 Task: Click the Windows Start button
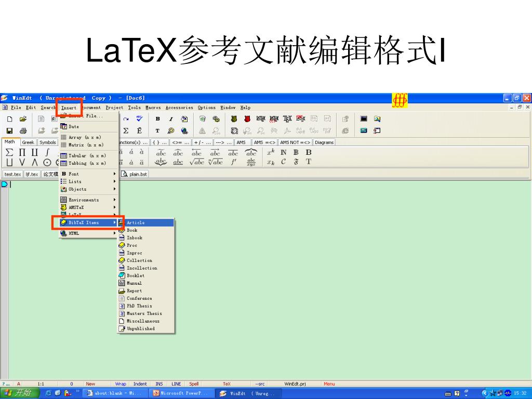point(19,393)
